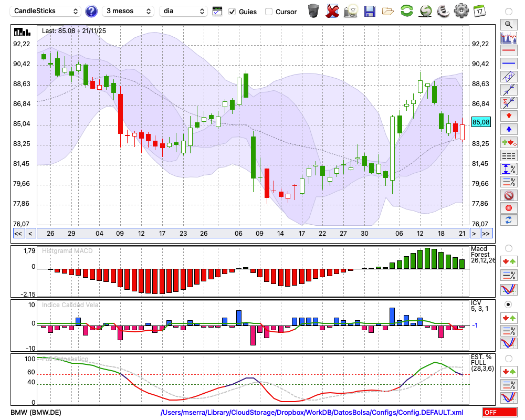Click the >> jump-to-end timeline button
525x420 pixels.
click(487, 234)
